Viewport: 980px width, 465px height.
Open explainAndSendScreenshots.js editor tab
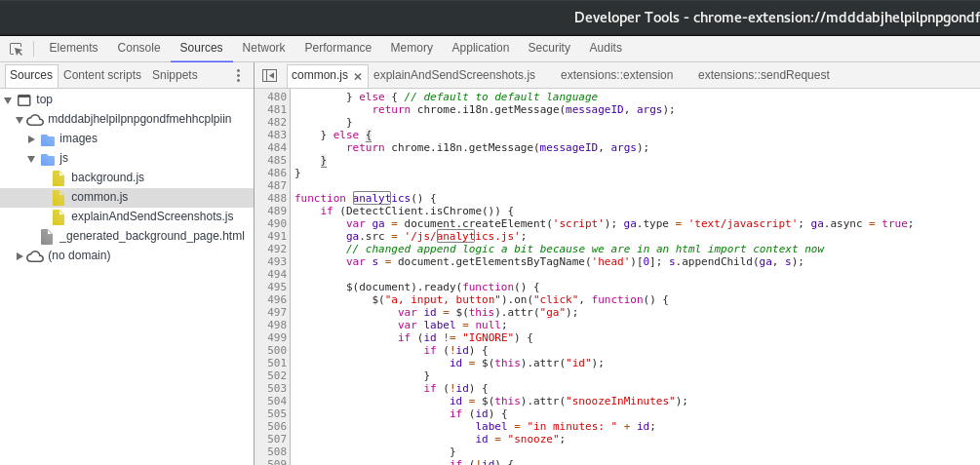pyautogui.click(x=453, y=75)
